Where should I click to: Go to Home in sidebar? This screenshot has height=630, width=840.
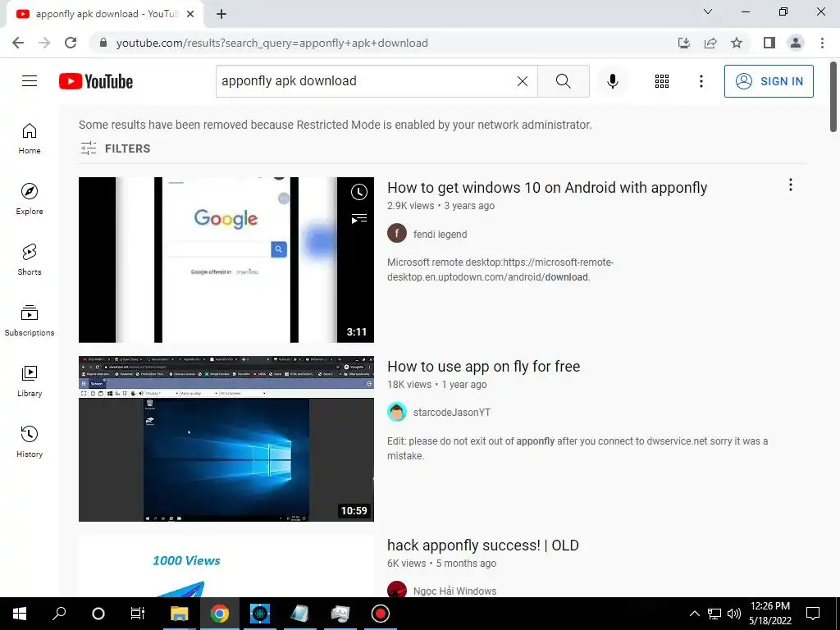[x=30, y=139]
